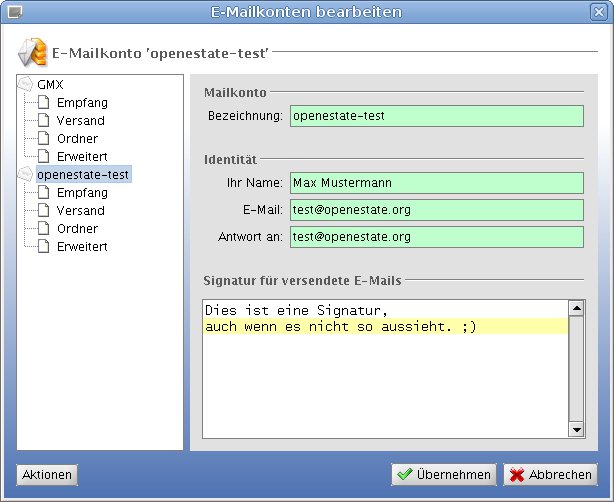The height and width of the screenshot is (502, 614).
Task: Open Ordner under openestate-test
Action: pyautogui.click(x=77, y=229)
